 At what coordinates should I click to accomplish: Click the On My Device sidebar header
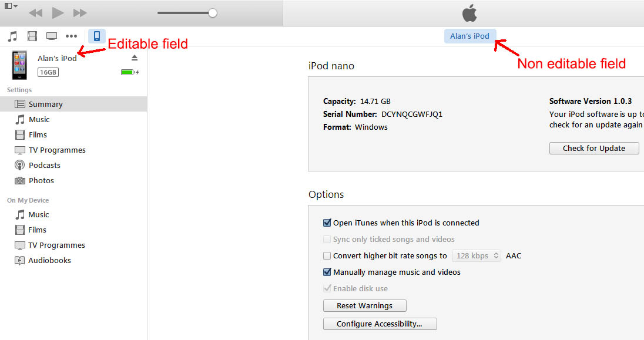point(28,200)
